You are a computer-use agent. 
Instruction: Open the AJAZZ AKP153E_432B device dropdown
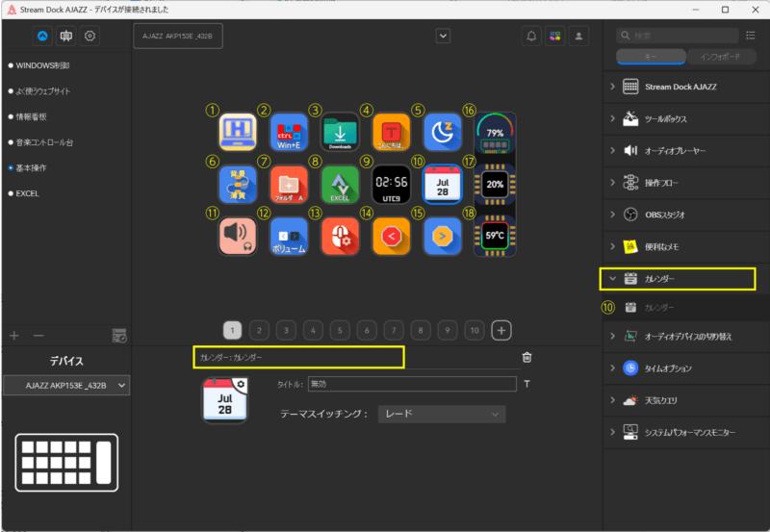66,385
